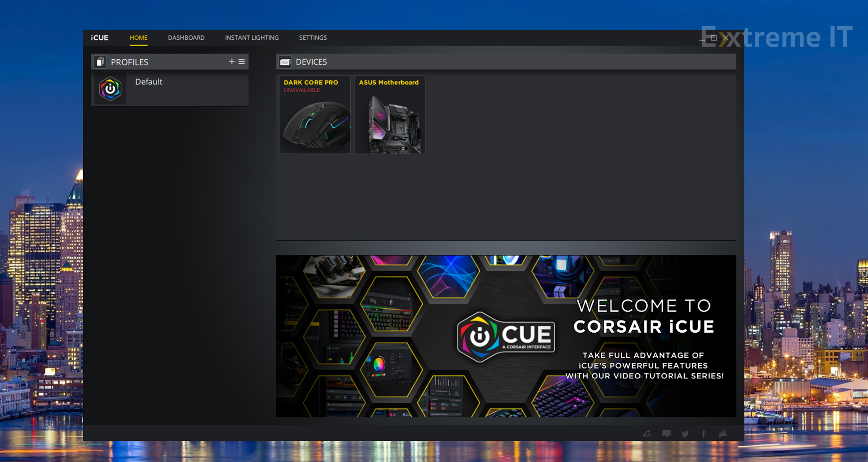Open Corsair sails website icon

point(723,434)
